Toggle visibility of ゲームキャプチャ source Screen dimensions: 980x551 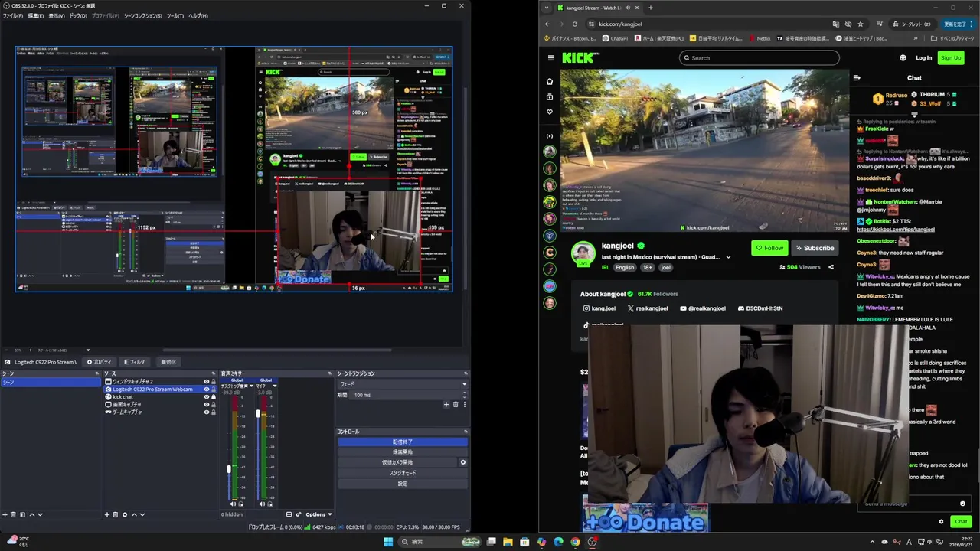pyautogui.click(x=206, y=412)
